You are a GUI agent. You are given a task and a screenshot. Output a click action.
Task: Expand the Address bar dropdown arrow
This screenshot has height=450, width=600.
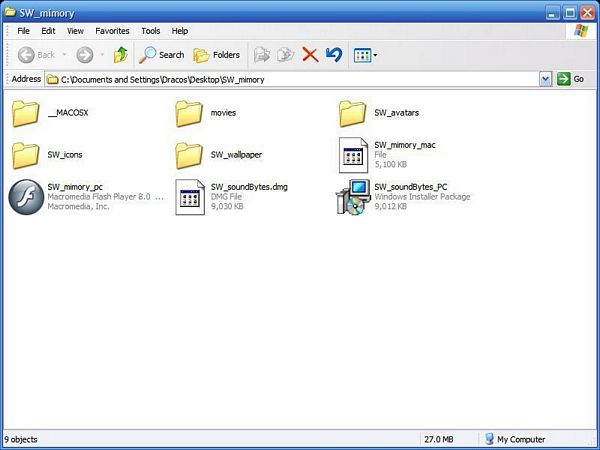[x=545, y=79]
